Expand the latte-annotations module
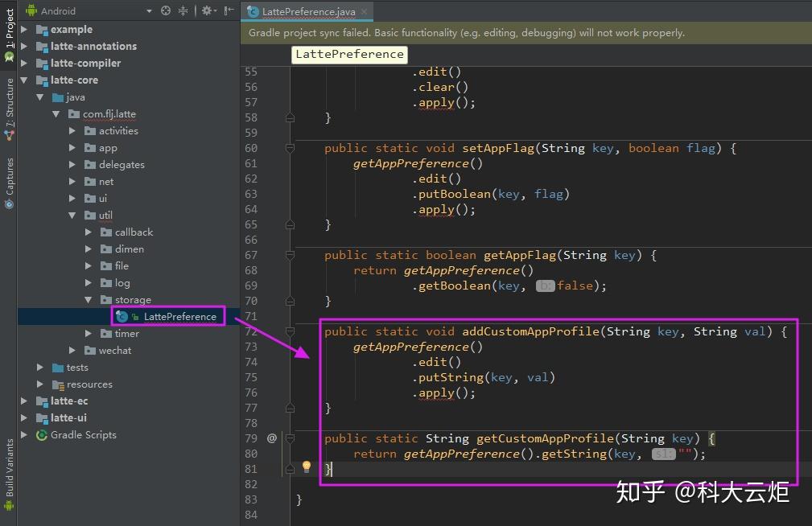Image resolution: width=812 pixels, height=526 pixels. coord(24,46)
